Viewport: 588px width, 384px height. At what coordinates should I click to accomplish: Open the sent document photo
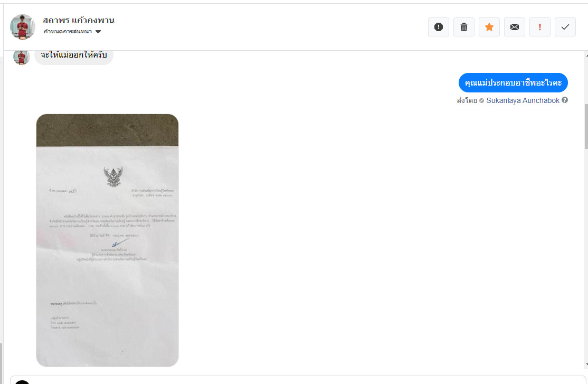107,240
